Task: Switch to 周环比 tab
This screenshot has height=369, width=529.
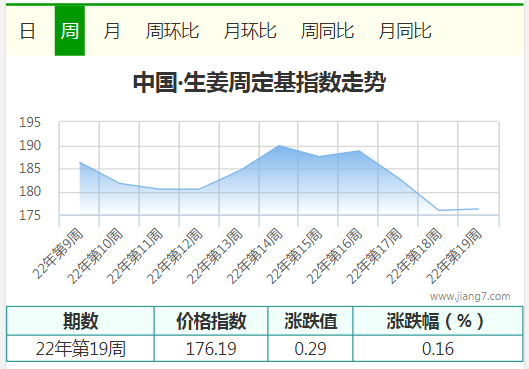Action: click(x=172, y=31)
